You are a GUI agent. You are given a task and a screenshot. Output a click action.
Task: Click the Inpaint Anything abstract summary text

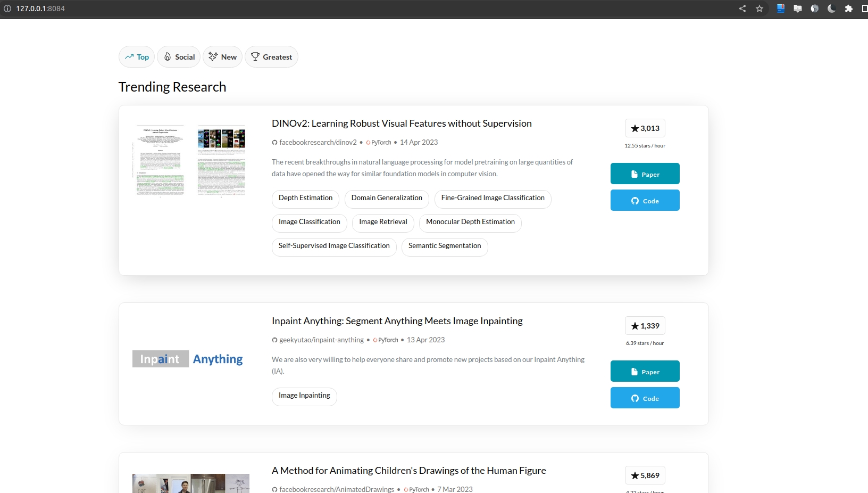[428, 365]
